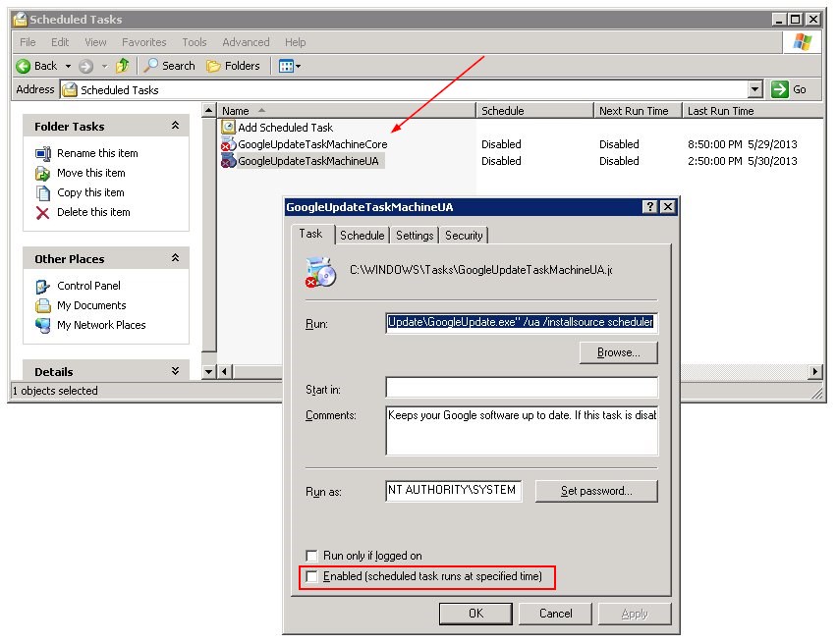Click the Copy this item icon
The width and height of the screenshot is (837, 644).
[42, 192]
